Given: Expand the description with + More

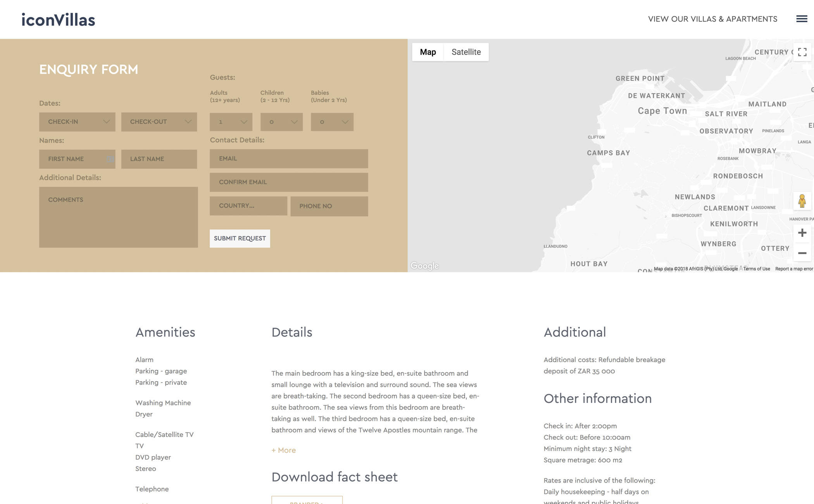Looking at the screenshot, I should pyautogui.click(x=283, y=450).
